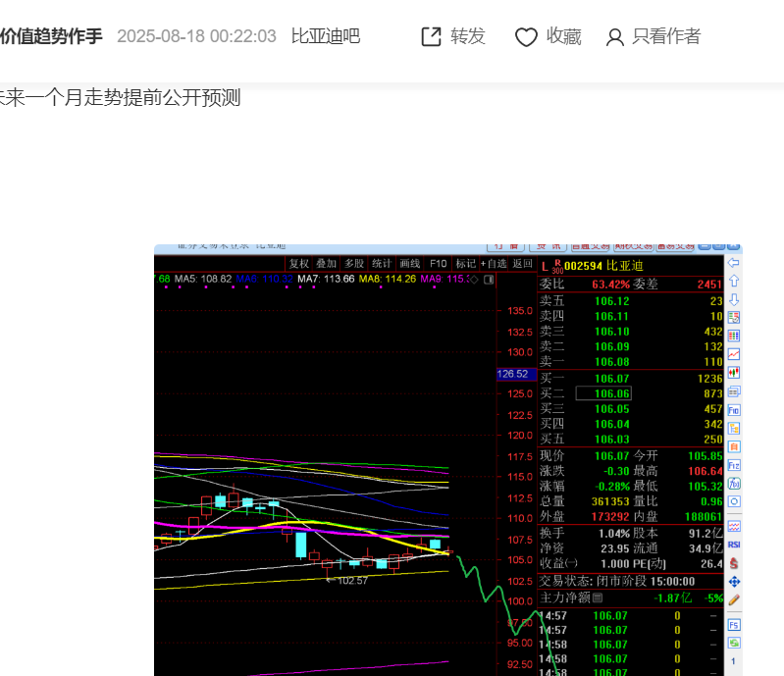Image resolution: width=784 pixels, height=676 pixels.
Task: Open the wavy indicator lines icon
Action: point(734,526)
